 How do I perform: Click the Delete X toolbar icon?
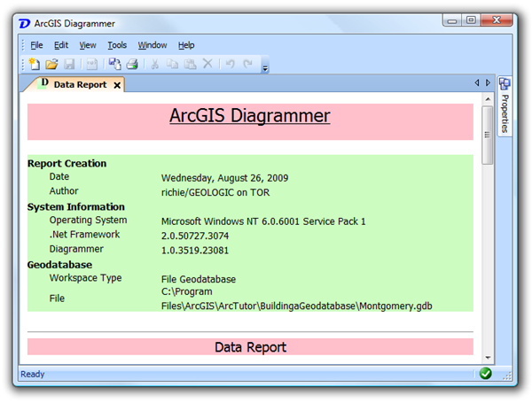(207, 64)
